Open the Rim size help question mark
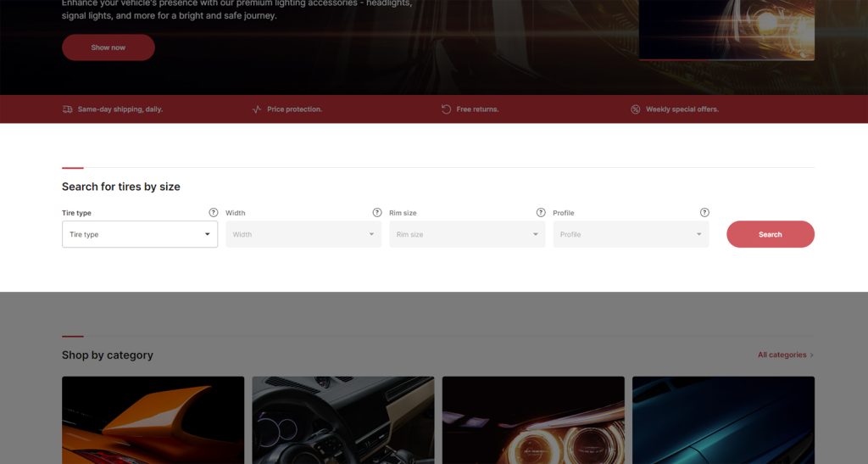Image resolution: width=868 pixels, height=464 pixels. tap(541, 213)
